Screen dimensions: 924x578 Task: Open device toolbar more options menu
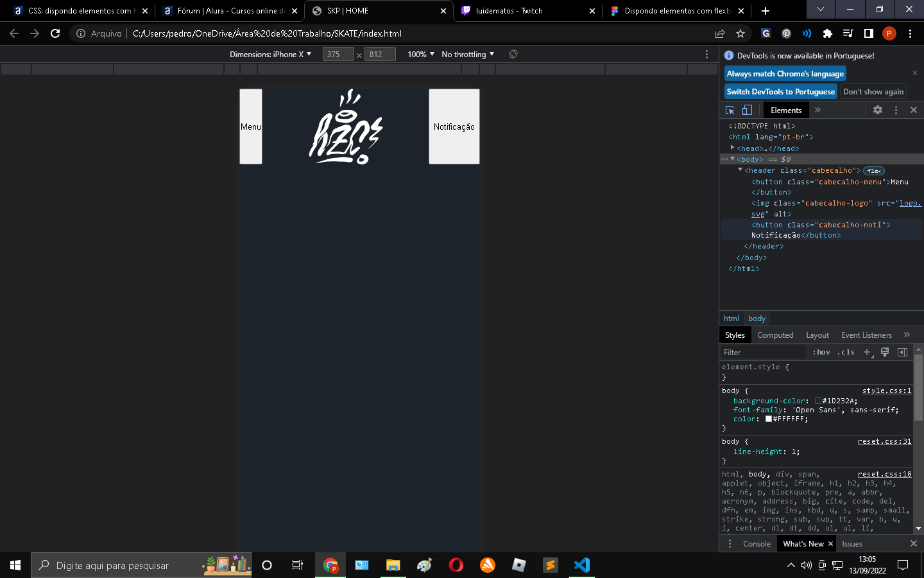click(706, 54)
